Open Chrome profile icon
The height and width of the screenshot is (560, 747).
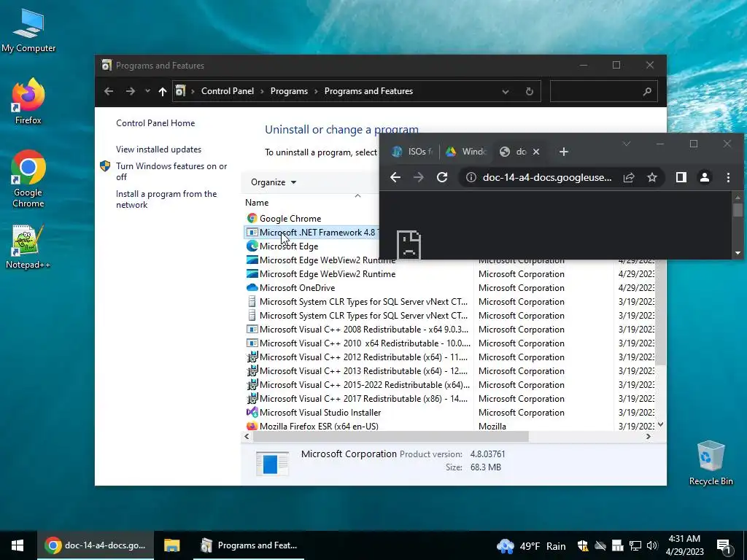click(x=704, y=177)
